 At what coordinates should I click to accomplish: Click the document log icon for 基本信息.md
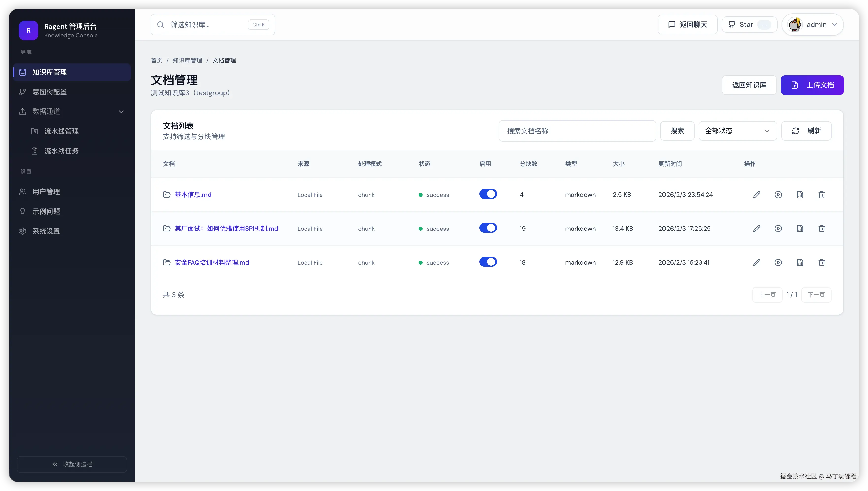800,195
